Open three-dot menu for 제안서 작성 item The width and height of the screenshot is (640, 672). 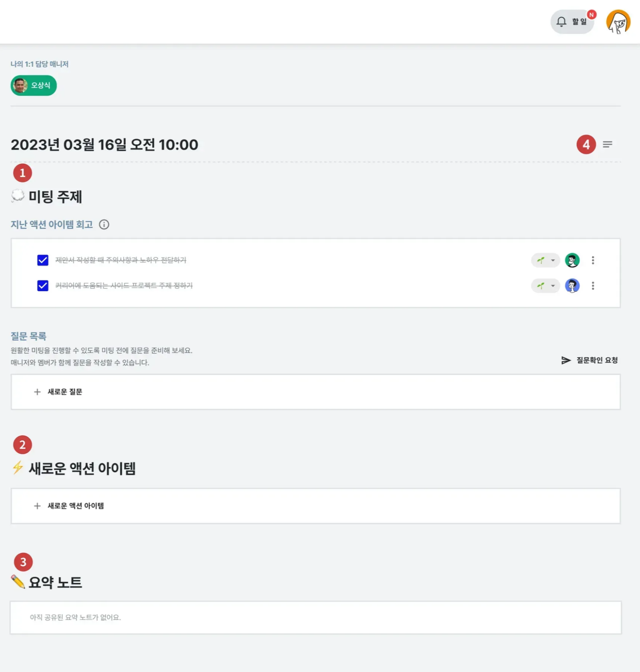pyautogui.click(x=593, y=260)
